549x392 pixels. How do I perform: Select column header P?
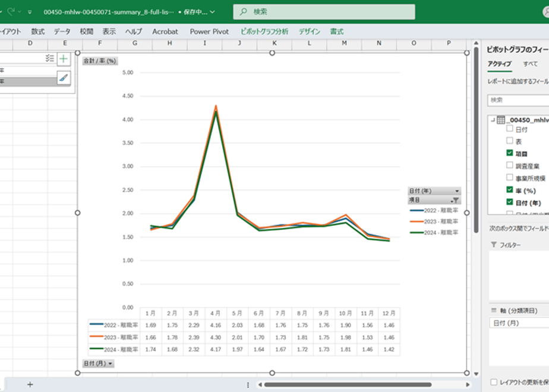point(449,43)
